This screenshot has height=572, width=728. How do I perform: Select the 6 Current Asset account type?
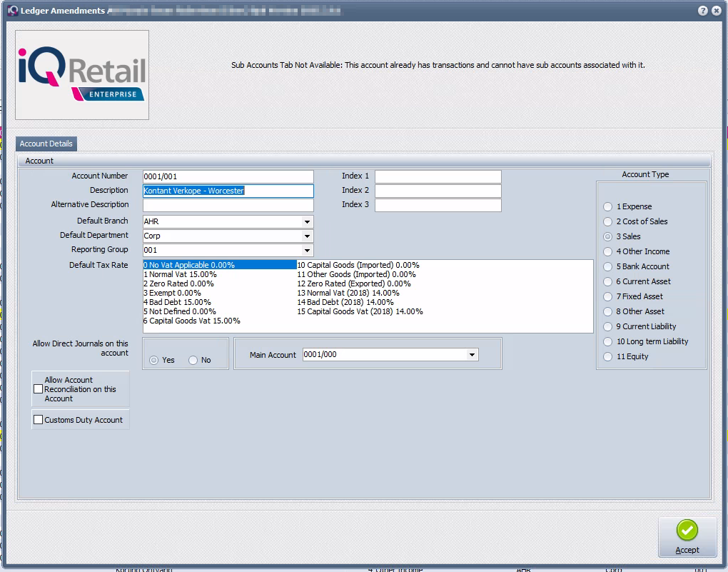pos(608,281)
